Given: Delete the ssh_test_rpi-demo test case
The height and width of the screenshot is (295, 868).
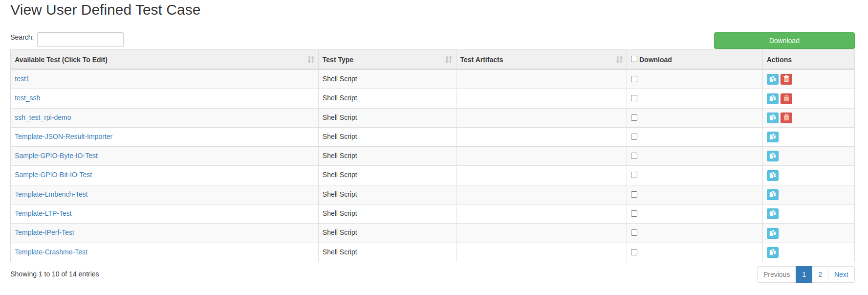Looking at the screenshot, I should click(x=786, y=118).
